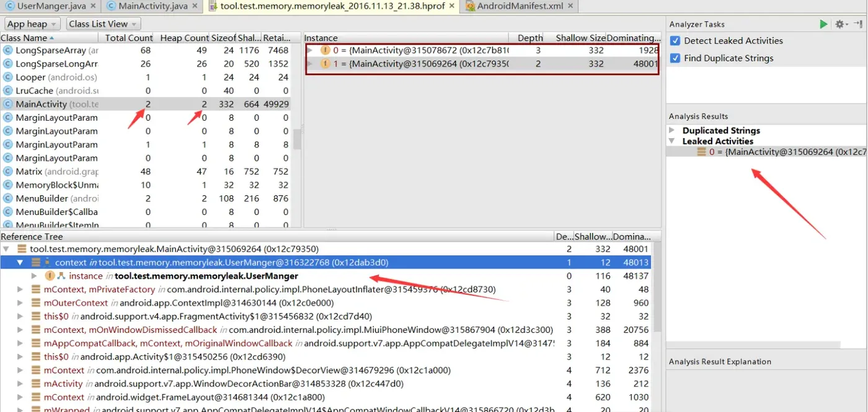Viewport: 868px width, 412px height.
Task: Collapse the Leaked Activities results node
Action: pyautogui.click(x=672, y=141)
